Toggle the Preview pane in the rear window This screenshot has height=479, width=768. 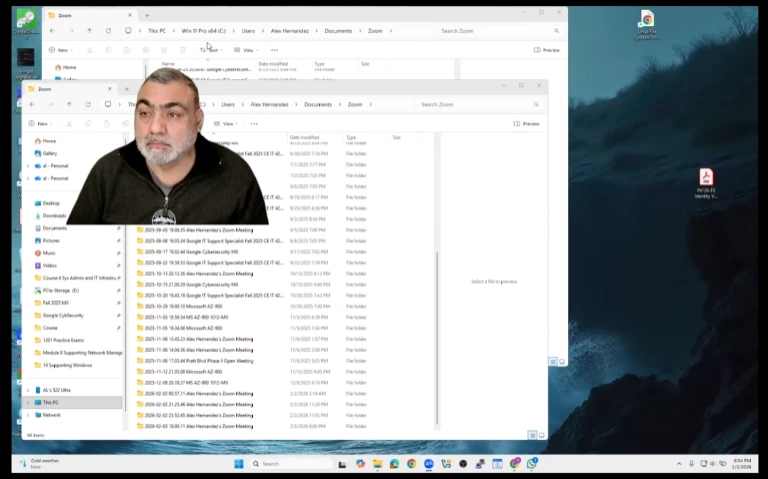pyautogui.click(x=547, y=50)
